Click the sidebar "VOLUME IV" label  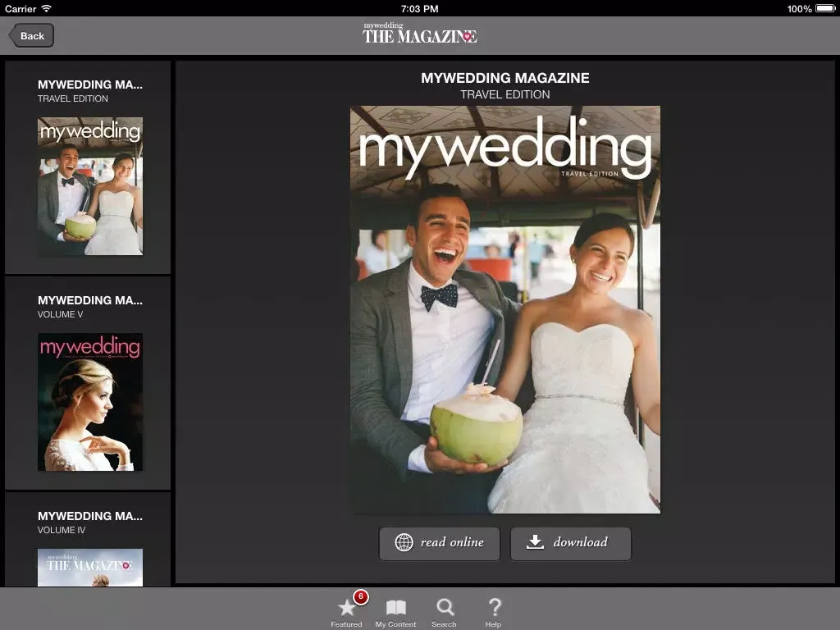coord(61,530)
